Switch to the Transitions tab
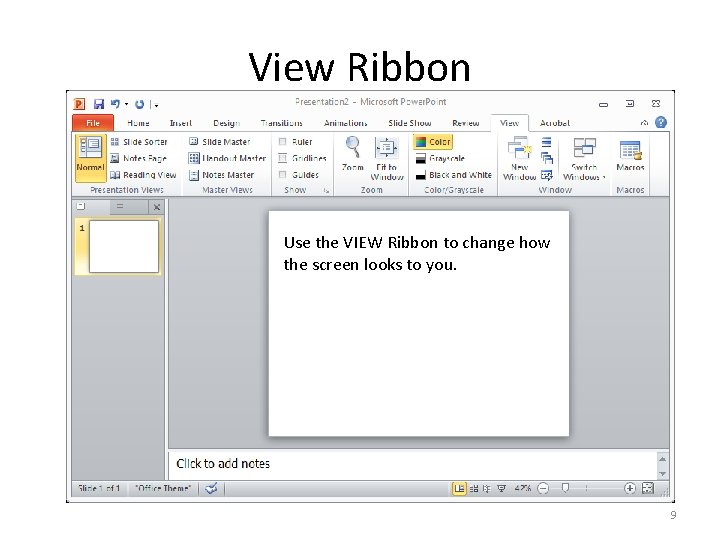Image resolution: width=720 pixels, height=540 pixels. (x=281, y=123)
